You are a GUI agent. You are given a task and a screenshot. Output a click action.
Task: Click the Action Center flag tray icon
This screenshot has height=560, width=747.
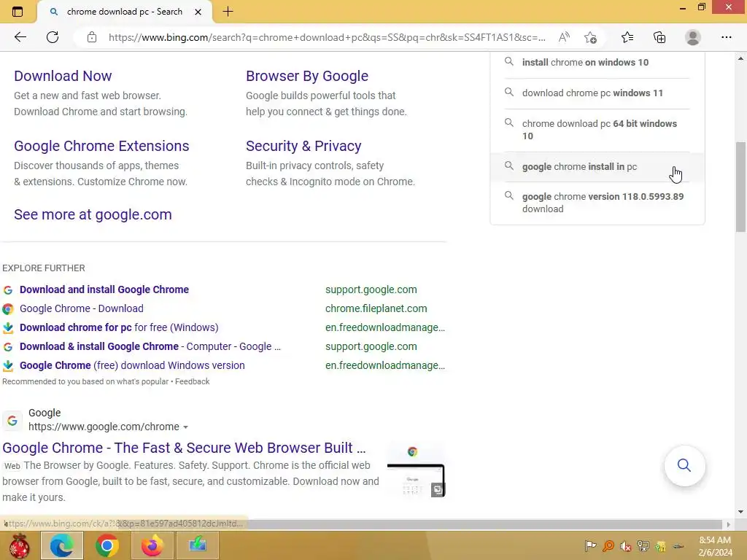coord(590,546)
